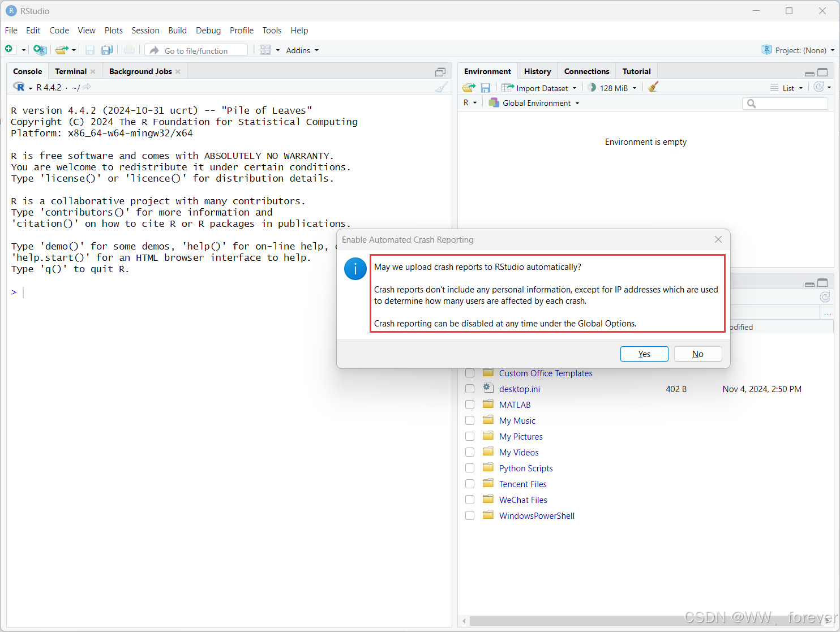Click the Create a project icon
Viewport: 840px width, 632px height.
tap(40, 50)
